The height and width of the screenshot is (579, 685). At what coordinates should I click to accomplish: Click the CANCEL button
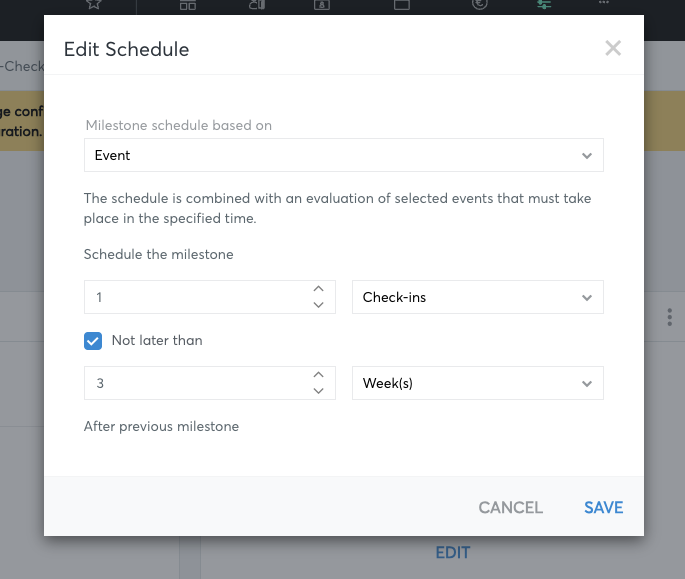point(511,507)
